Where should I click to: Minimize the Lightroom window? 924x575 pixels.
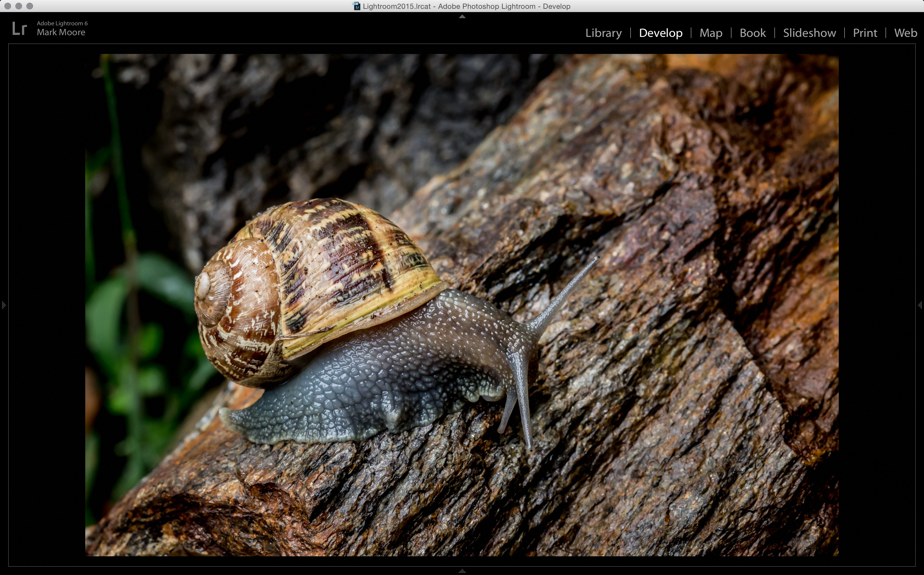click(x=19, y=6)
